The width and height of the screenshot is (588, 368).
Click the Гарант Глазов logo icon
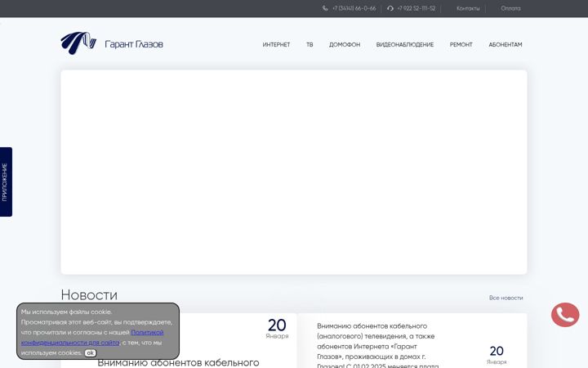point(78,43)
